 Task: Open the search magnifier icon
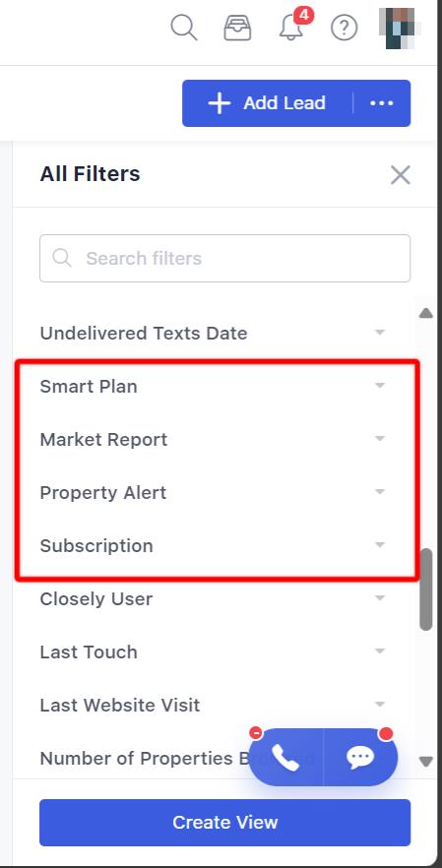click(184, 28)
